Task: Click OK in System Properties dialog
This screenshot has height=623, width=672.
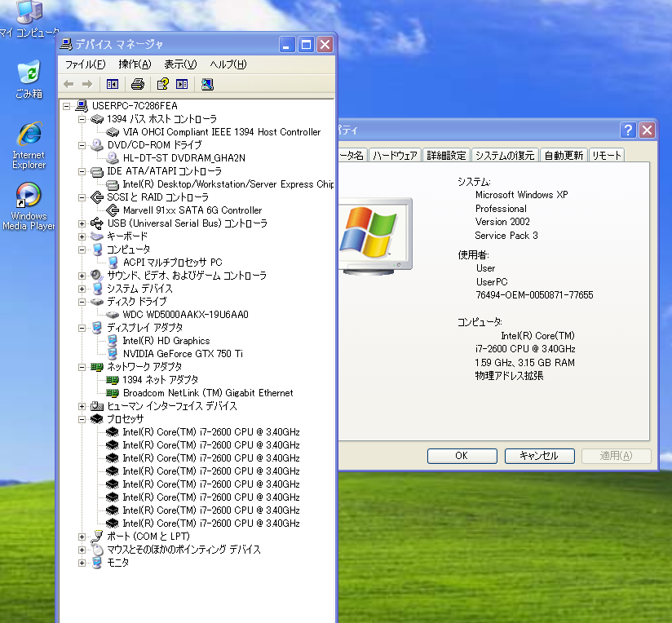Action: (x=462, y=456)
